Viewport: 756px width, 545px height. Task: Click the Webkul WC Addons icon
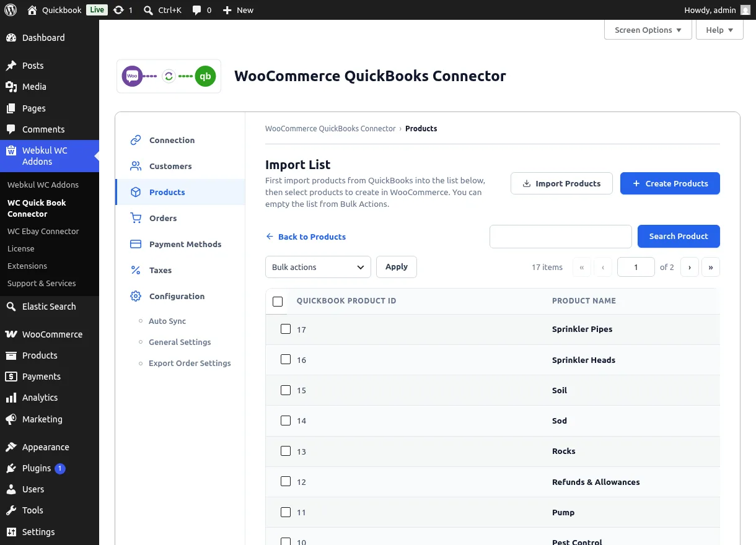click(x=11, y=150)
